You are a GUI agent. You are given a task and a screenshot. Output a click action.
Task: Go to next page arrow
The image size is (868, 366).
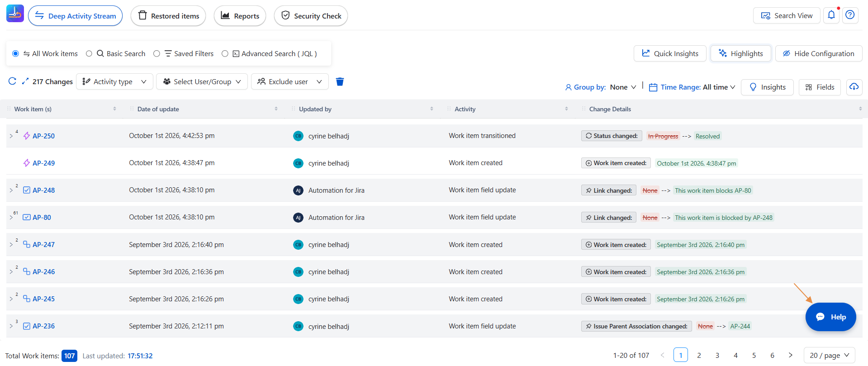pyautogui.click(x=791, y=355)
